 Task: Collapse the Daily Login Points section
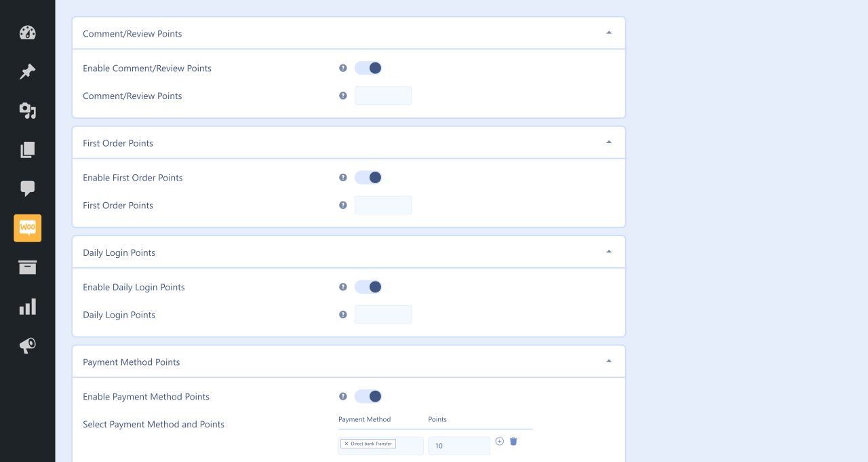tap(608, 250)
